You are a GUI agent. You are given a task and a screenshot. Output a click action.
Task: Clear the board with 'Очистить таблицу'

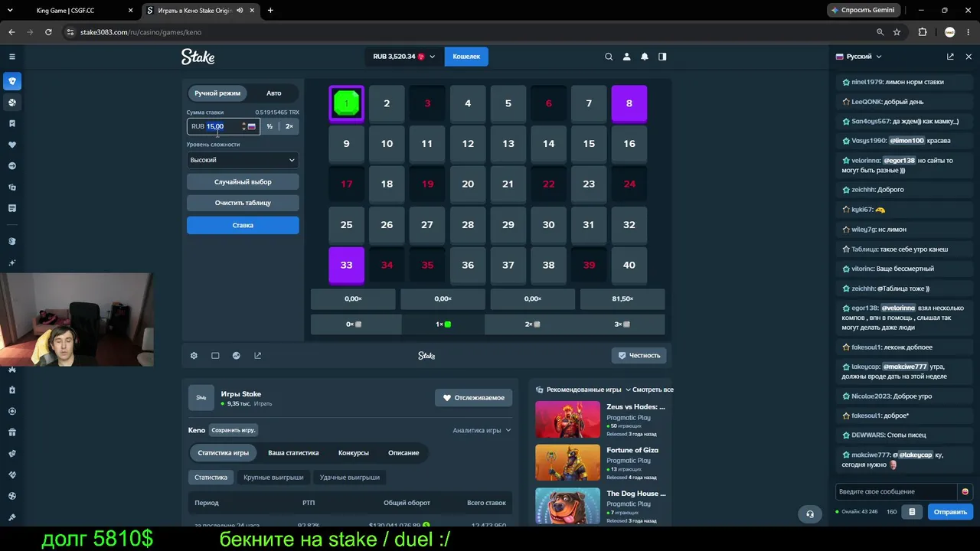(x=243, y=203)
